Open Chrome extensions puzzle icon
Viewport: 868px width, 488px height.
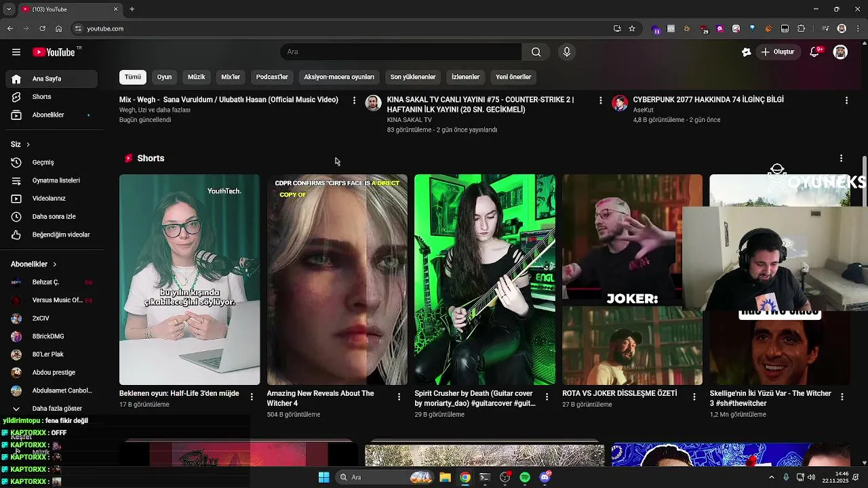tap(801, 28)
